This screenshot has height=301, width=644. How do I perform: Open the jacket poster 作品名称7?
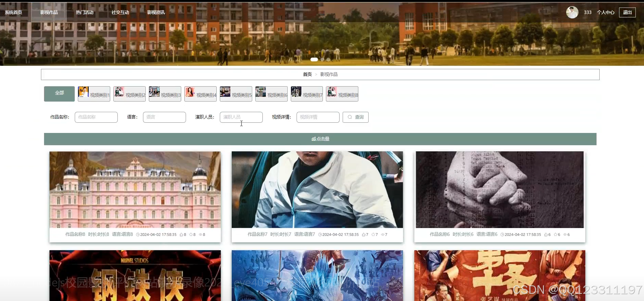tap(317, 190)
